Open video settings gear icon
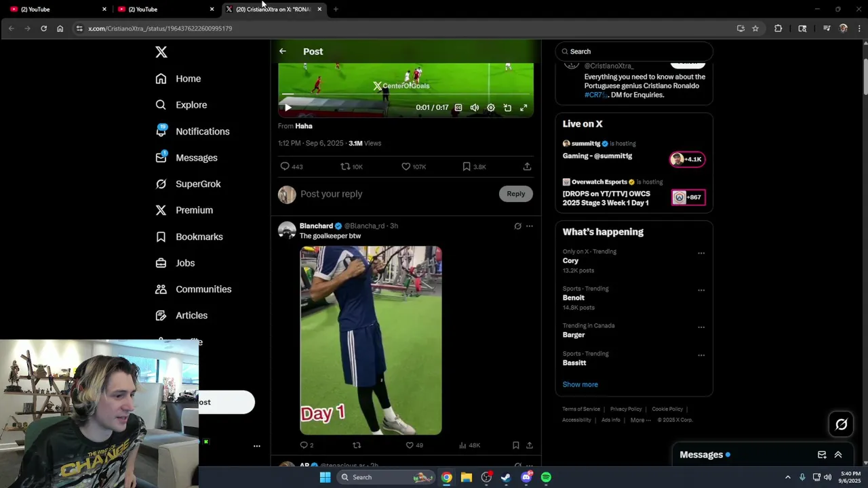Screen dimensions: 868x488 (x=491, y=108)
